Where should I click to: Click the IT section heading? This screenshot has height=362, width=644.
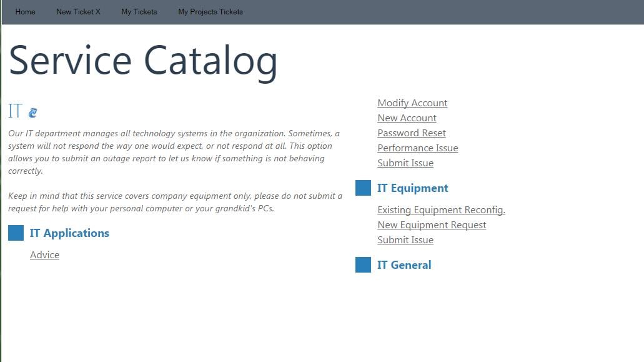point(15,111)
